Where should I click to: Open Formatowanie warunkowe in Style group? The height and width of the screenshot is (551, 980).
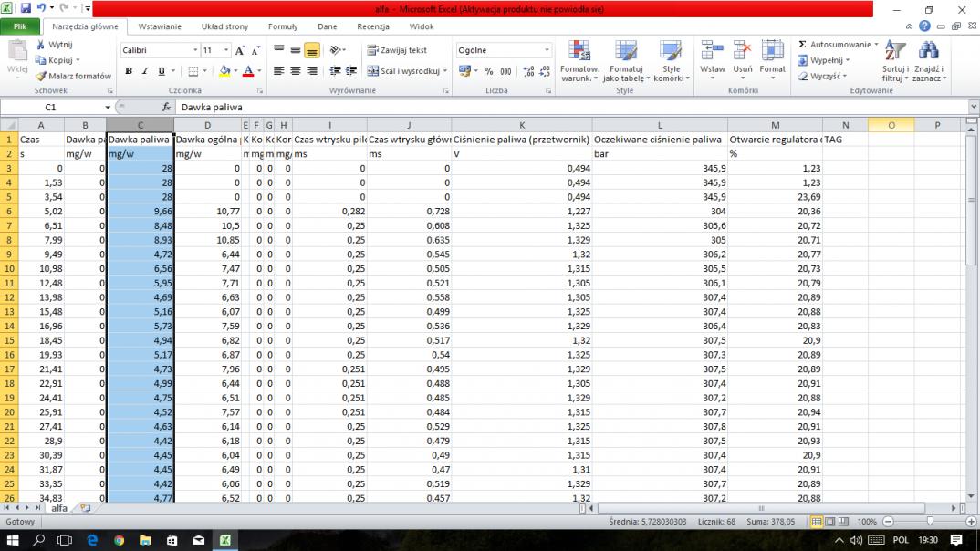(579, 61)
